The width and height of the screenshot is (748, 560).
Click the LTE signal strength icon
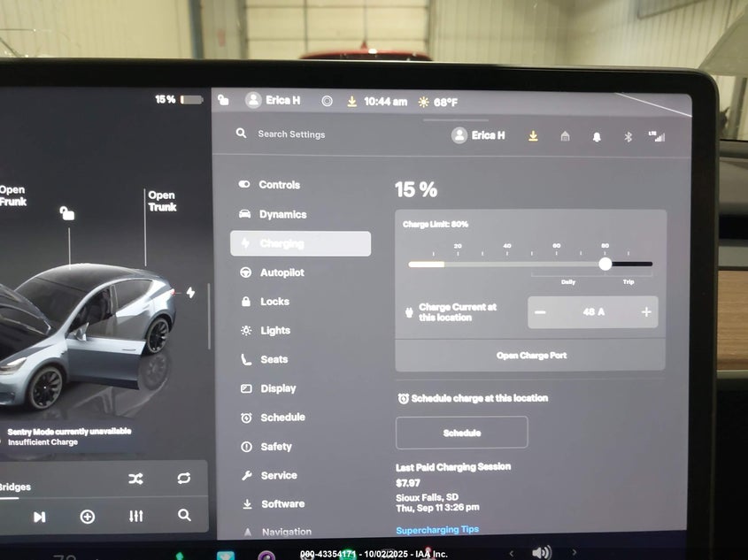[656, 136]
